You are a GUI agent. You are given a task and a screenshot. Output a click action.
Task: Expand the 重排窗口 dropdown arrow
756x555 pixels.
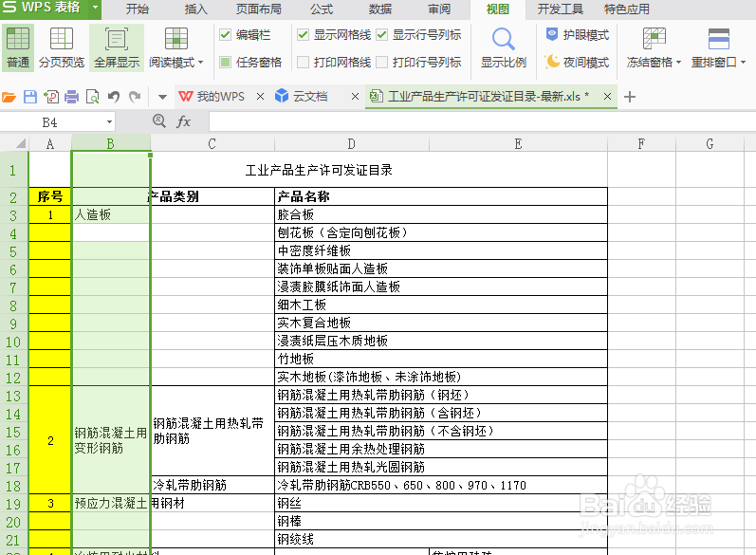click(x=743, y=63)
